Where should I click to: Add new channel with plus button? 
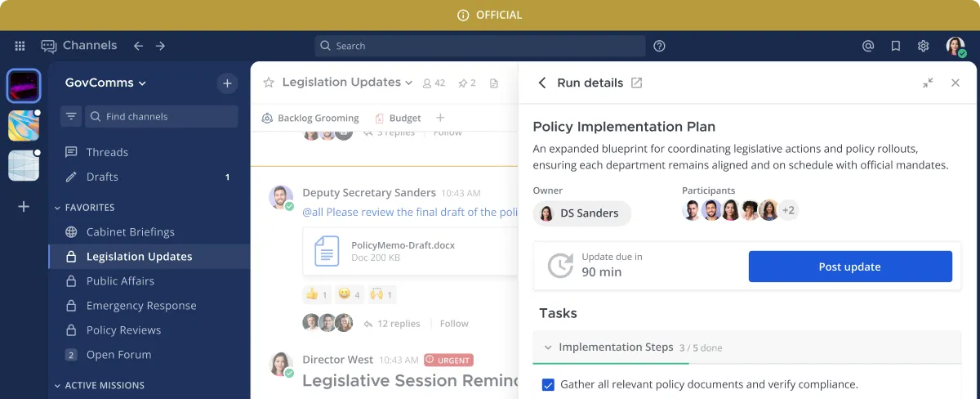[227, 83]
